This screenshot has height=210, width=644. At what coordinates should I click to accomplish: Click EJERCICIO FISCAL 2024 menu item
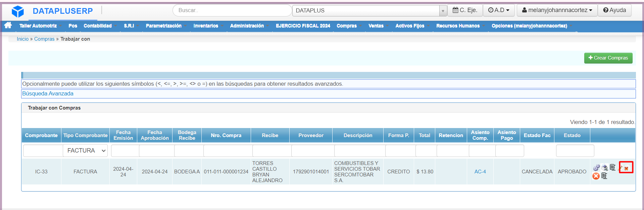click(x=303, y=26)
